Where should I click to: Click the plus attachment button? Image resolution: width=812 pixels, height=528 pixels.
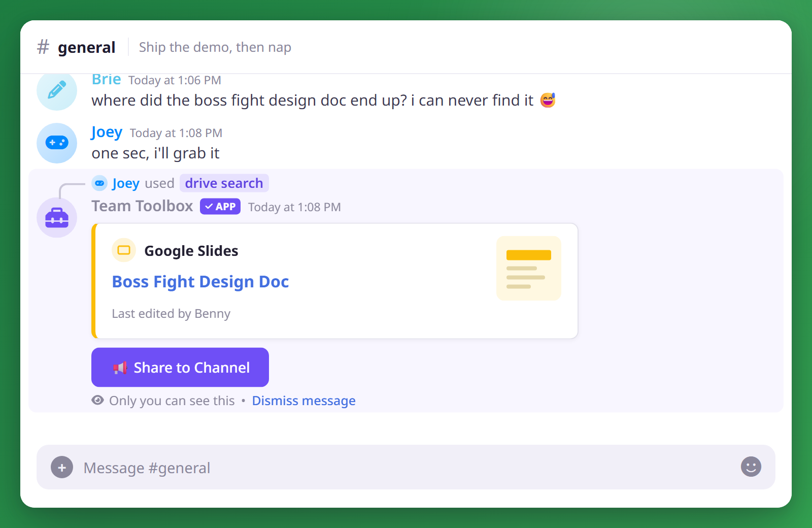coord(62,467)
